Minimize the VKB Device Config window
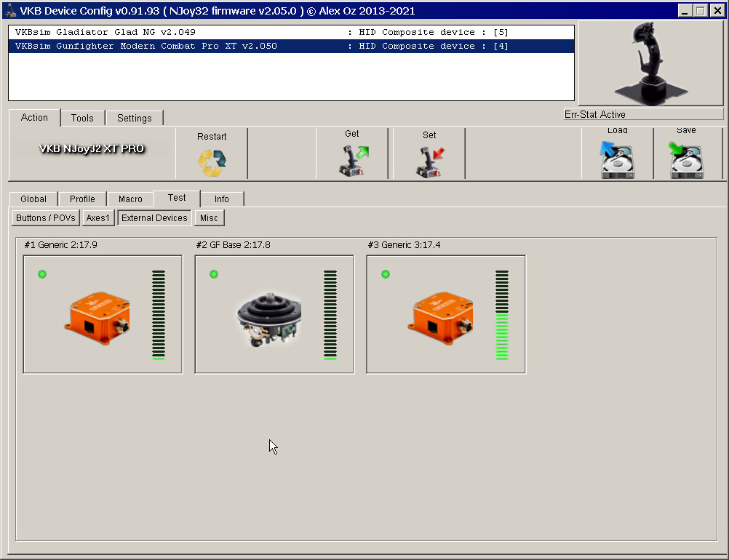 (x=685, y=10)
